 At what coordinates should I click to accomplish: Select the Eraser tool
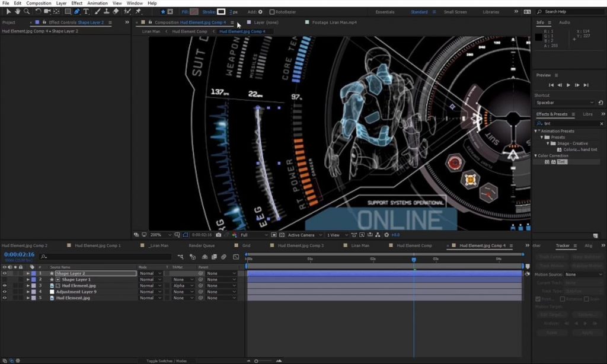(x=116, y=12)
